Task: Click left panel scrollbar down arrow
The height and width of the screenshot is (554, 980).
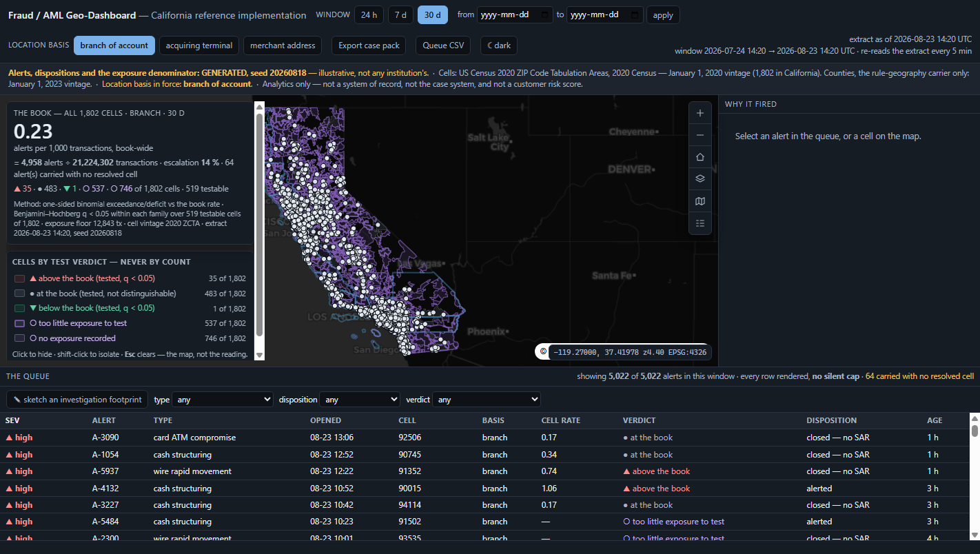Action: tap(260, 355)
